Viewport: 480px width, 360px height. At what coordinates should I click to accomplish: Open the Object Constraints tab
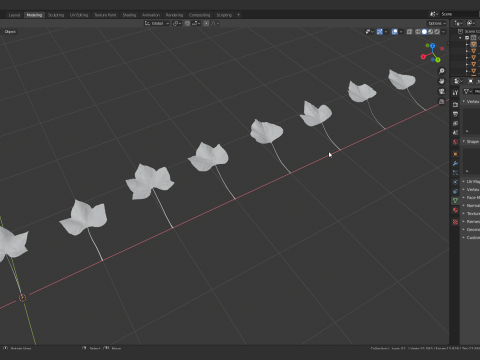pyautogui.click(x=455, y=191)
